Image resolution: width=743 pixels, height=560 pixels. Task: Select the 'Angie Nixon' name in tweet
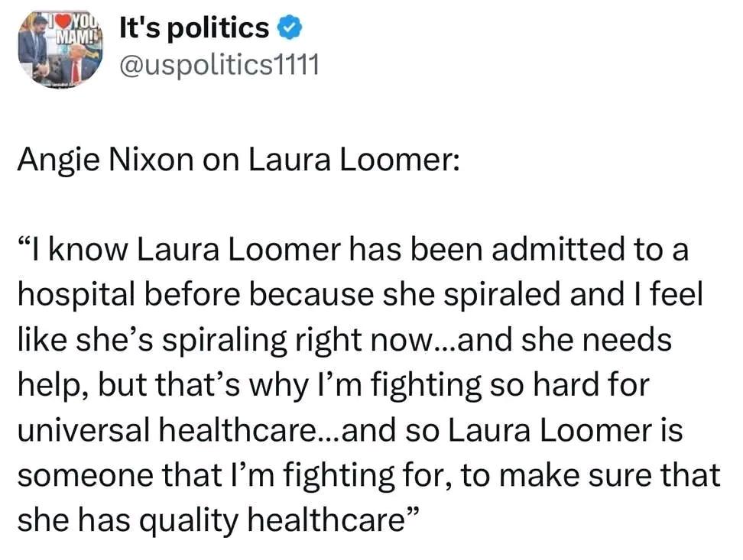[105, 160]
